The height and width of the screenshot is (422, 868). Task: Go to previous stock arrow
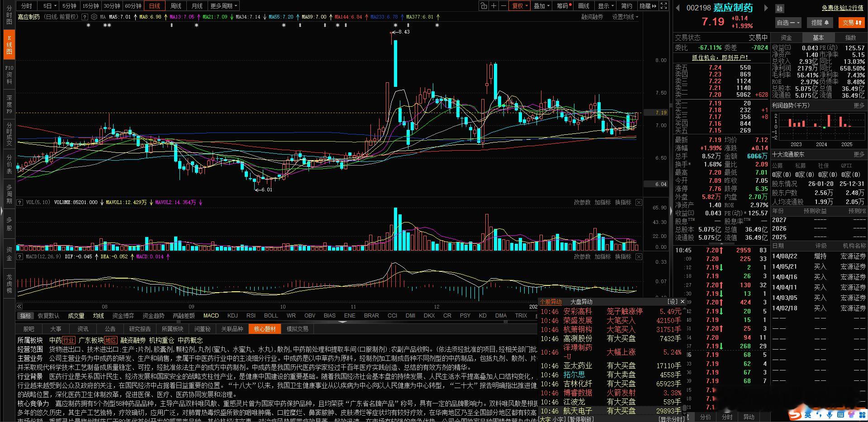[678, 8]
